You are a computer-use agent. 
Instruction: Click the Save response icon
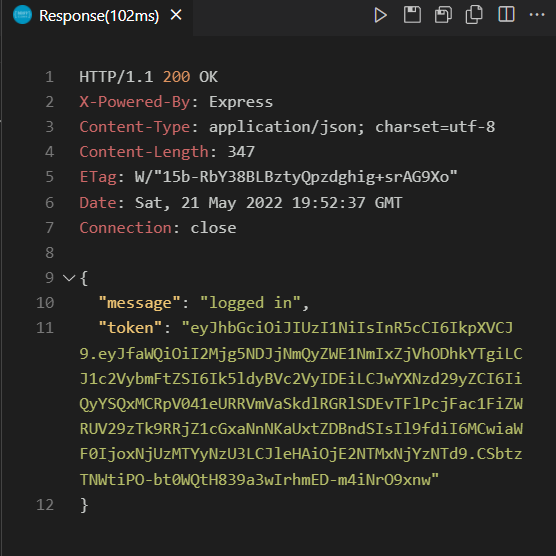pos(412,15)
